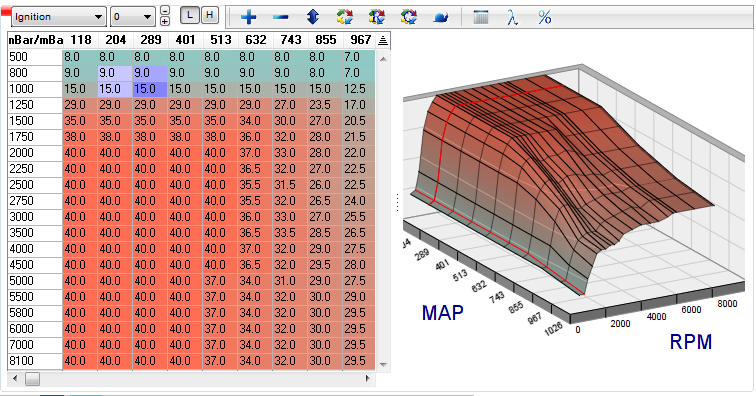Click the red flag corner icon
756x396 pixels.
click(x=5, y=11)
